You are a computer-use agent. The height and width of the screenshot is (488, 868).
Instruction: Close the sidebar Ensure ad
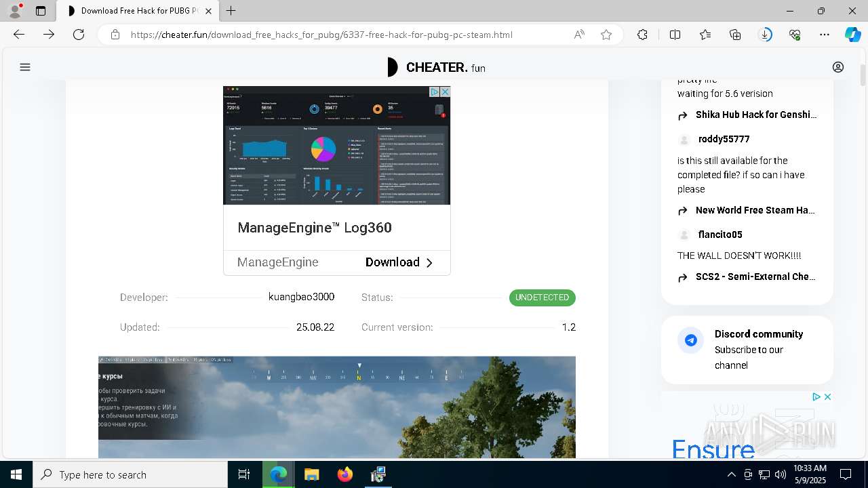(x=827, y=397)
